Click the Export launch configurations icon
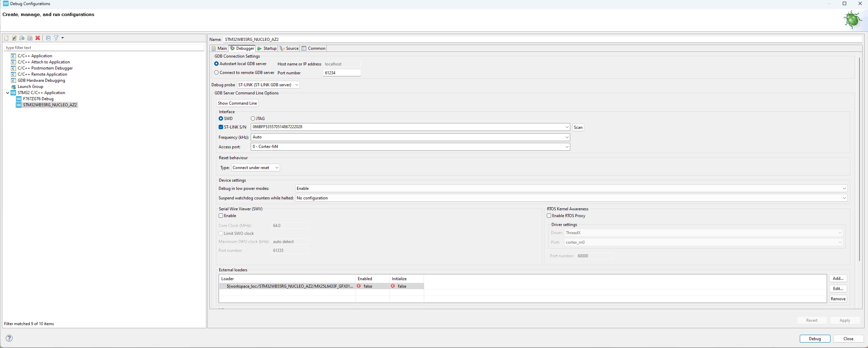The width and height of the screenshot is (868, 348). 22,38
